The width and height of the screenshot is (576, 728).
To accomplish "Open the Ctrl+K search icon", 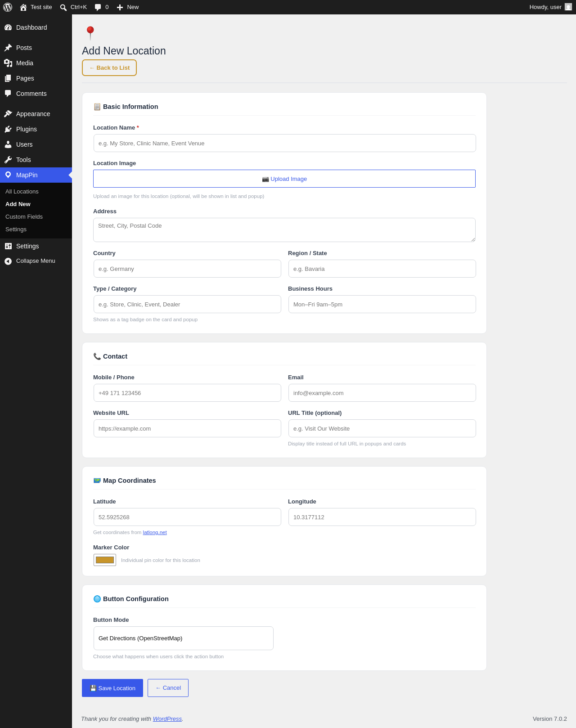I will tap(63, 7).
